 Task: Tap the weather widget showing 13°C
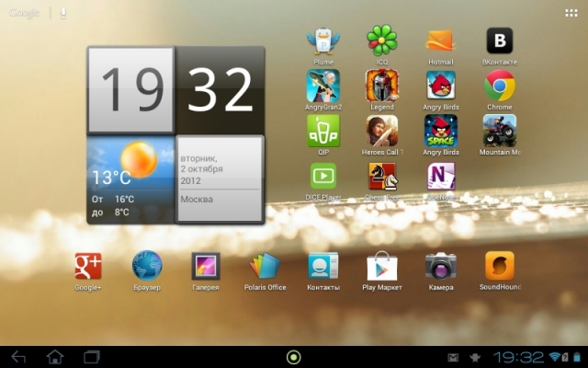coord(129,181)
